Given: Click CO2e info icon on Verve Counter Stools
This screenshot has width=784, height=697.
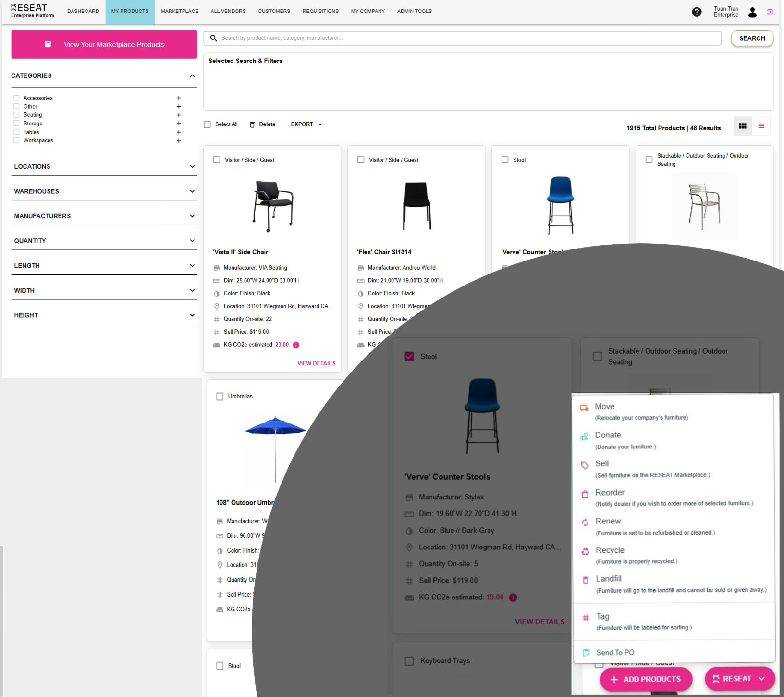Looking at the screenshot, I should tap(513, 597).
